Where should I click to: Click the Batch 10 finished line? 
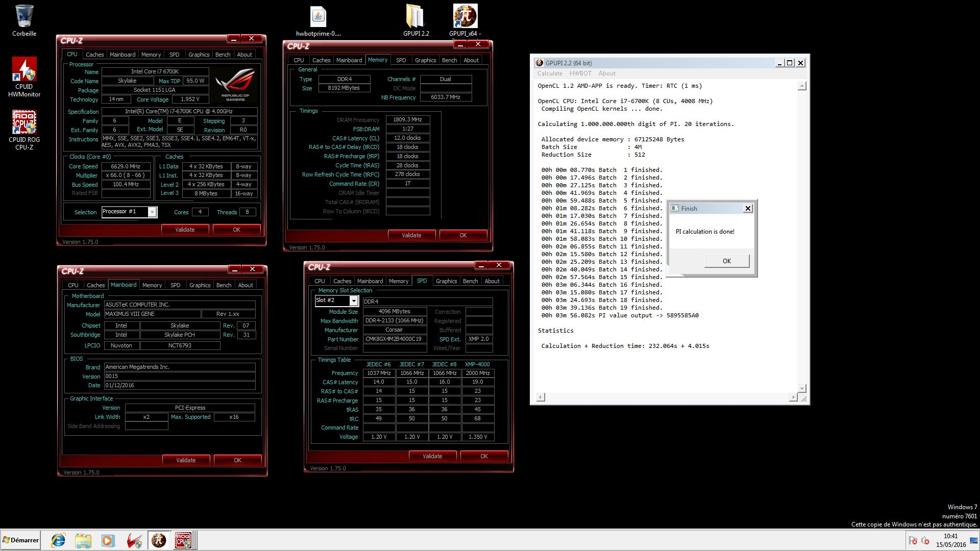click(x=602, y=239)
